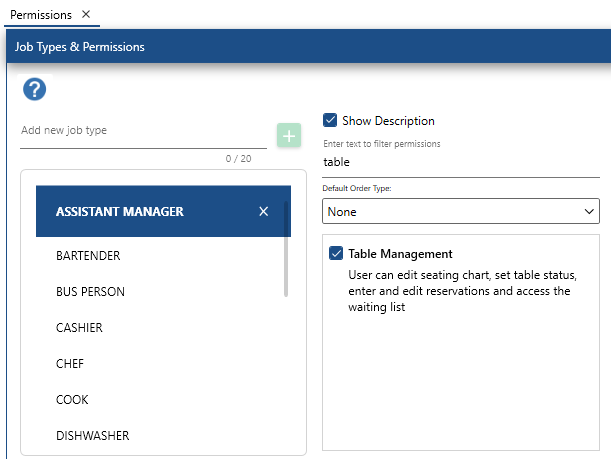This screenshot has height=459, width=611.
Task: Choose Cashier from the job list
Action: [x=79, y=328]
